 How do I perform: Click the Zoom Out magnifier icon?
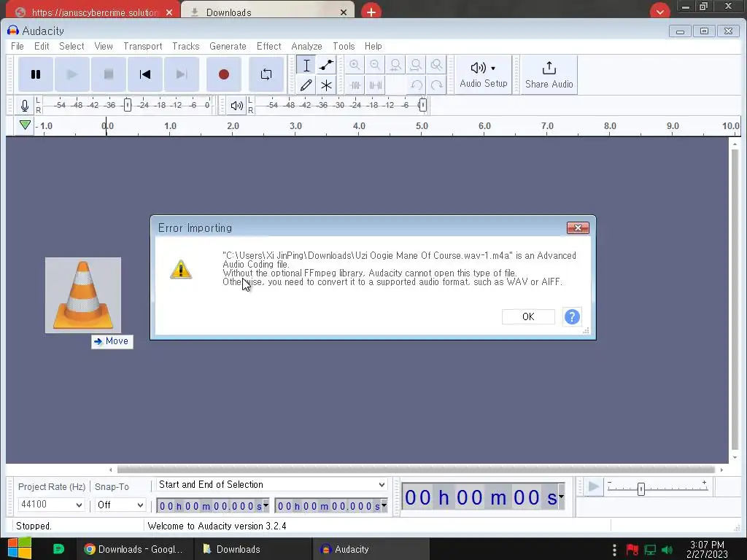[x=375, y=65]
